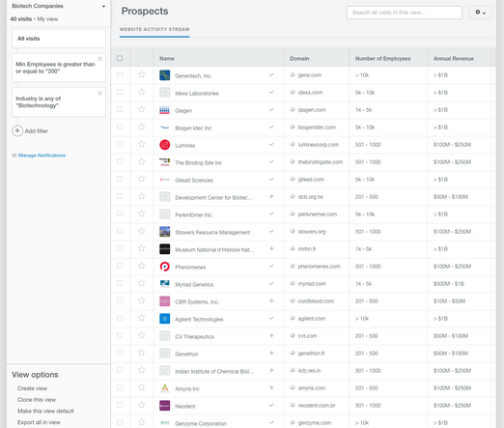Select the All visits filter
504x428 pixels.
coord(59,39)
